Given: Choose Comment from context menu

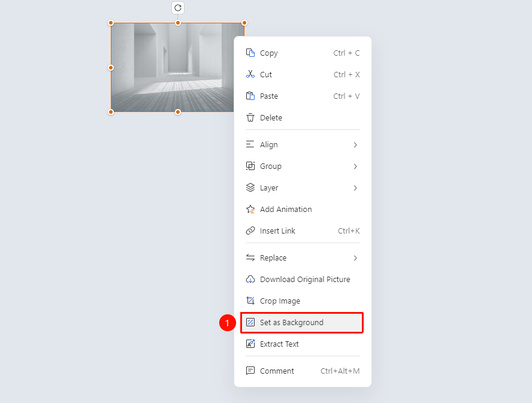Looking at the screenshot, I should pos(303,371).
